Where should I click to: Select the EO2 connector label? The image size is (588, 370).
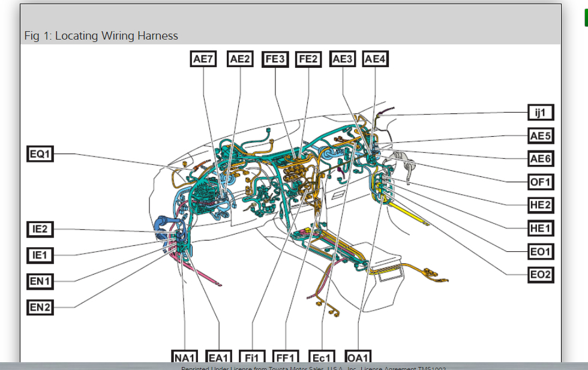click(541, 275)
